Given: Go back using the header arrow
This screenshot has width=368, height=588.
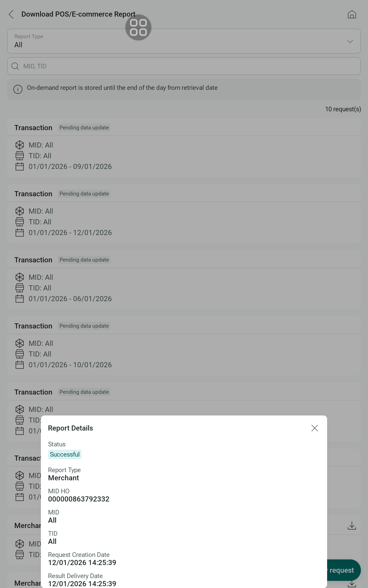Looking at the screenshot, I should pyautogui.click(x=11, y=14).
